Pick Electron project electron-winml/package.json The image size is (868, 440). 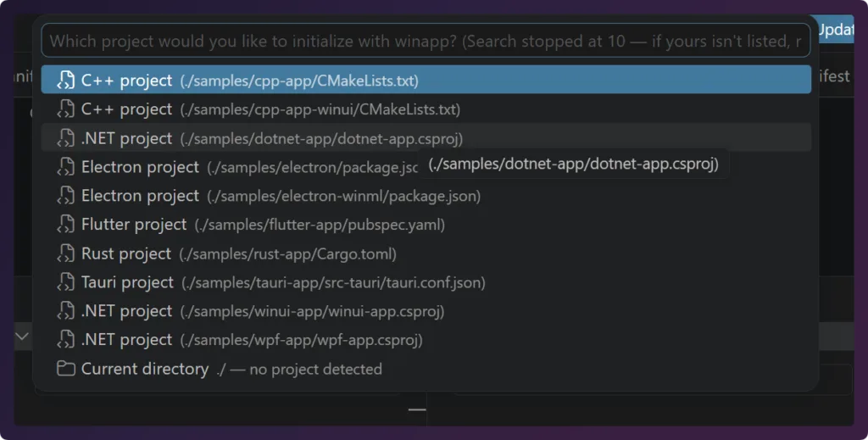426,195
